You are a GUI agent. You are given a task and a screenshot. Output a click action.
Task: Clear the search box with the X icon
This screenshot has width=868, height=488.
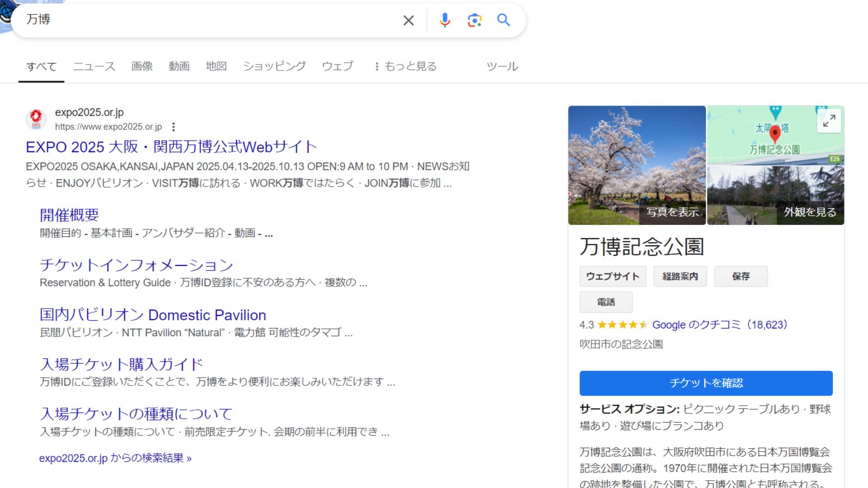(x=408, y=20)
